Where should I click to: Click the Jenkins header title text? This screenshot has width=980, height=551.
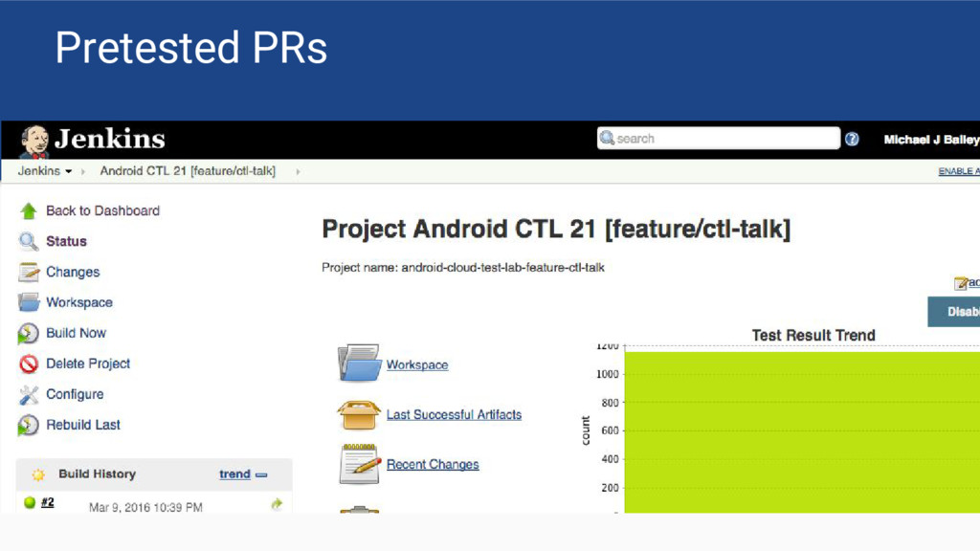[110, 139]
